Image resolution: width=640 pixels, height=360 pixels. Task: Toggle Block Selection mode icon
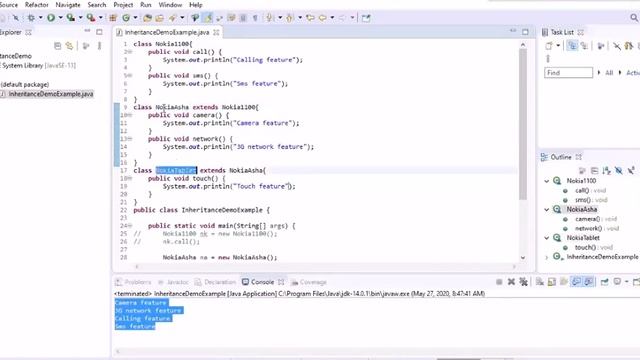pyautogui.click(x=243, y=18)
